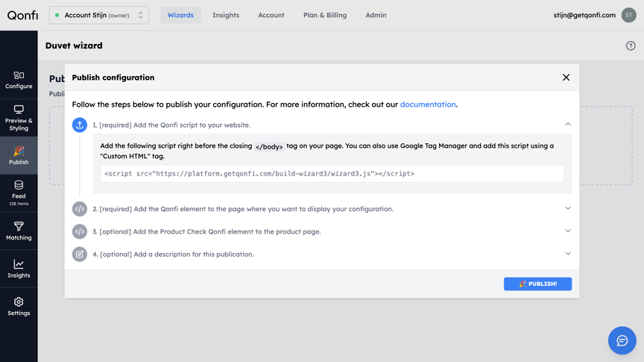Click the ST user avatar
Screen dimensions: 644x362
click(628, 15)
